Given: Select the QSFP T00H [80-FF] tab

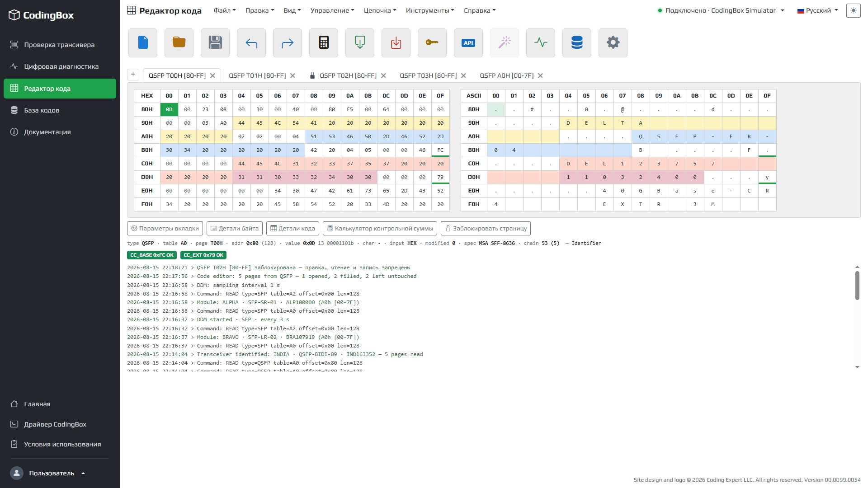Looking at the screenshot, I should pyautogui.click(x=177, y=75).
